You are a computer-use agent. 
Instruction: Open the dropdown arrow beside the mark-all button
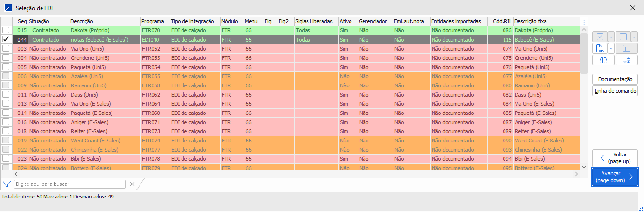tap(611, 37)
